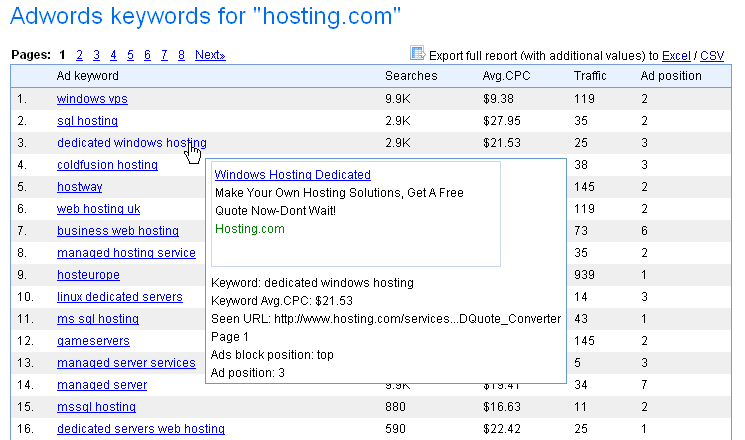Image resolution: width=745 pixels, height=440 pixels.
Task: Open 'dedicated servers web hosting' keyword
Action: [140, 429]
